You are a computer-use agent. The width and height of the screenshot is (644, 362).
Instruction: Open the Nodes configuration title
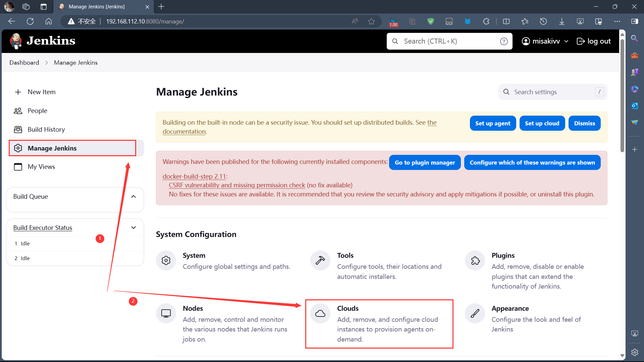coord(193,308)
